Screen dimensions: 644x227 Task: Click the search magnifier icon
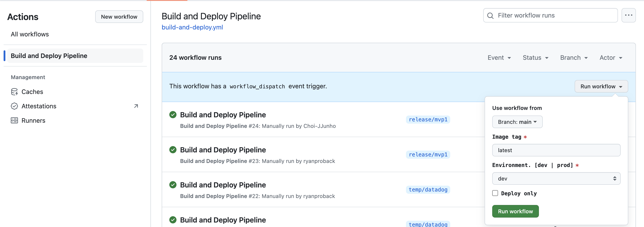tap(490, 16)
